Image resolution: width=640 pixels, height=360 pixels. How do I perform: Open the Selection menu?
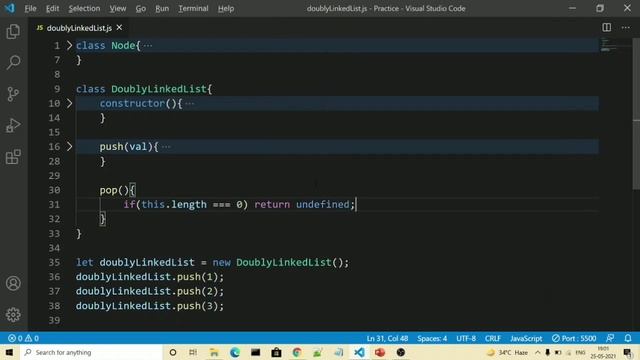84,8
